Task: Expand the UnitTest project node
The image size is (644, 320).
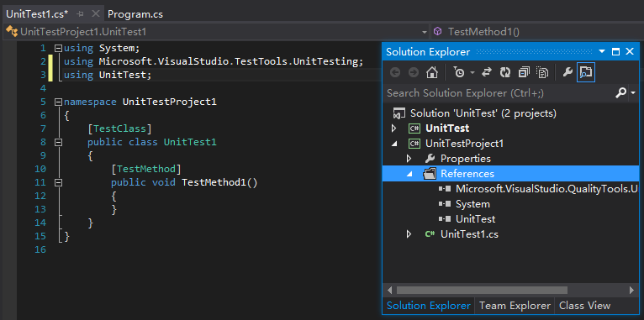Action: 393,129
